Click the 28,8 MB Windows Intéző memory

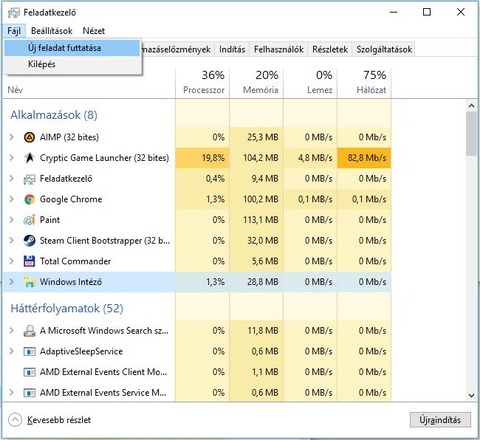263,282
